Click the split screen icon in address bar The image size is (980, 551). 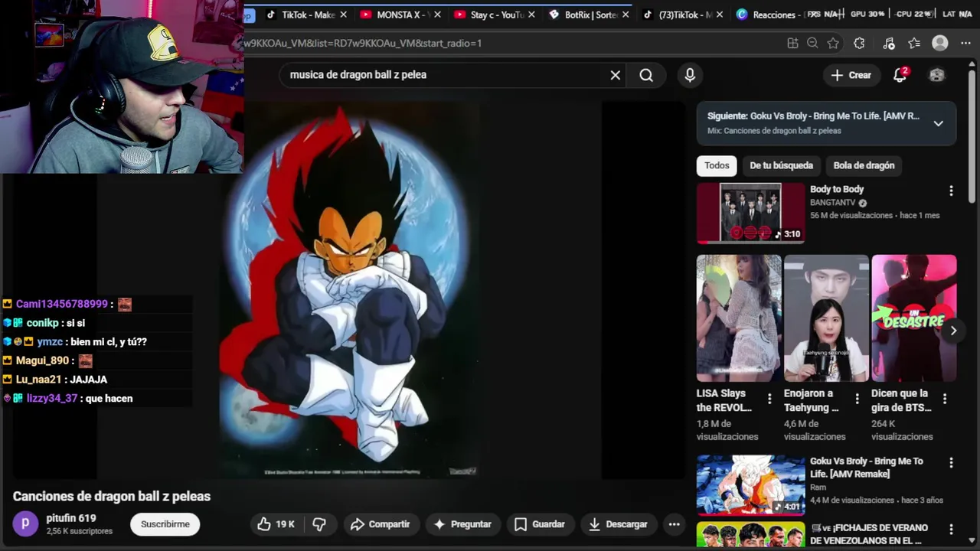(792, 44)
